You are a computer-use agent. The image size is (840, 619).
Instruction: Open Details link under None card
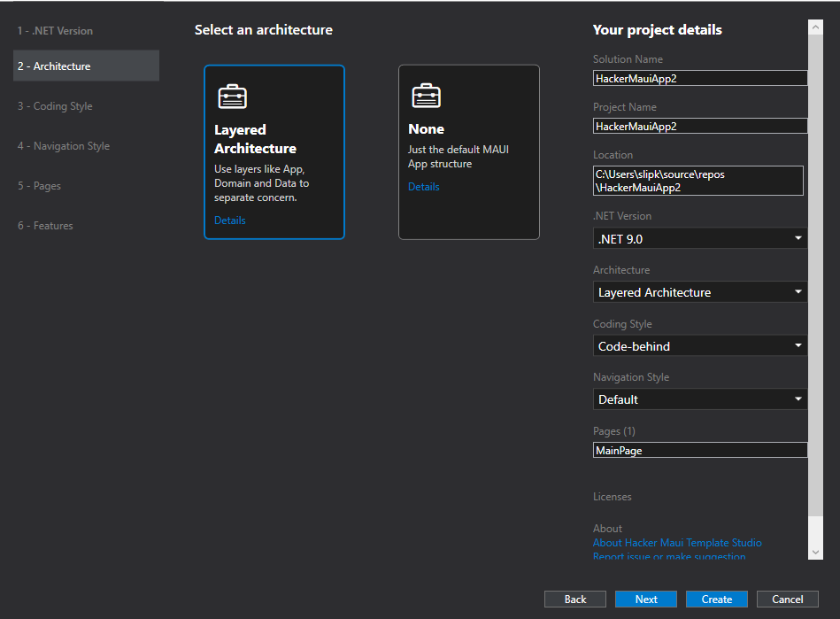423,187
